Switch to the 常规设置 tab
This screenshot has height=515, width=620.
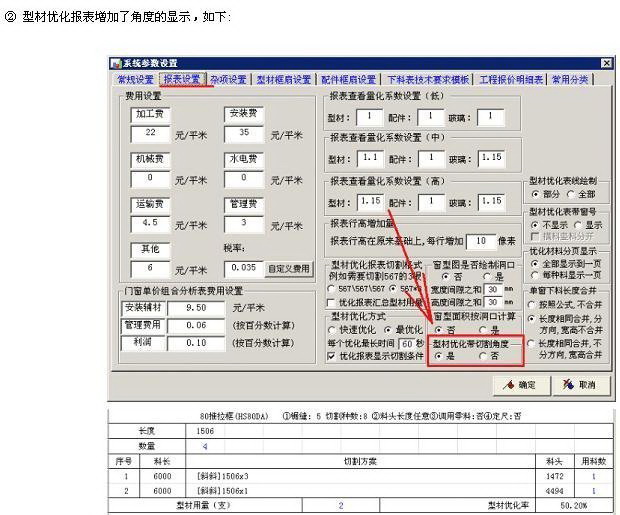135,80
